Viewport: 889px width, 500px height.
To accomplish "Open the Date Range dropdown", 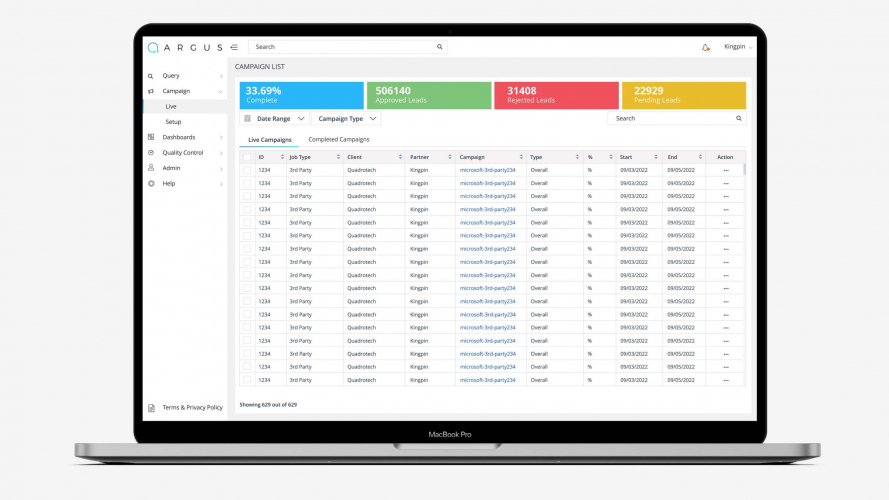I will [x=274, y=118].
